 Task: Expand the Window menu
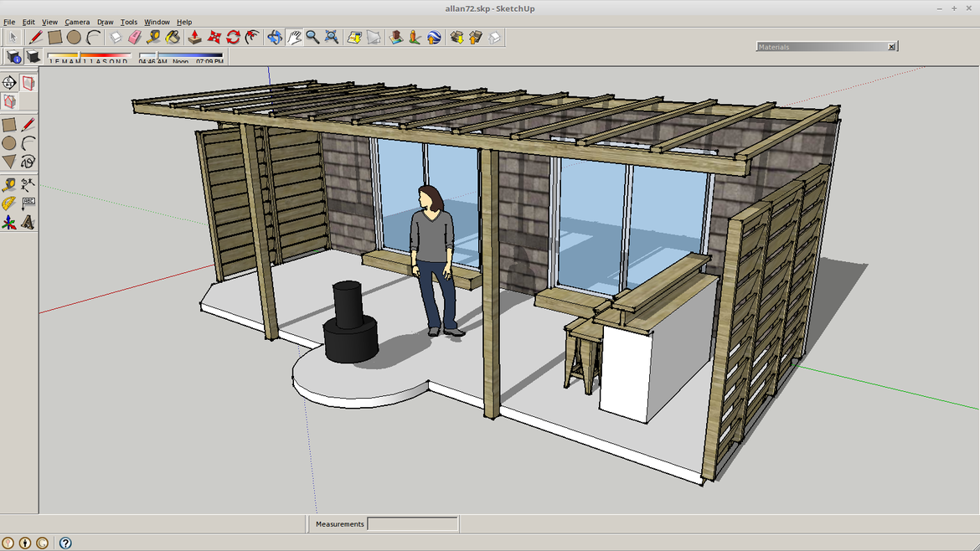[157, 22]
